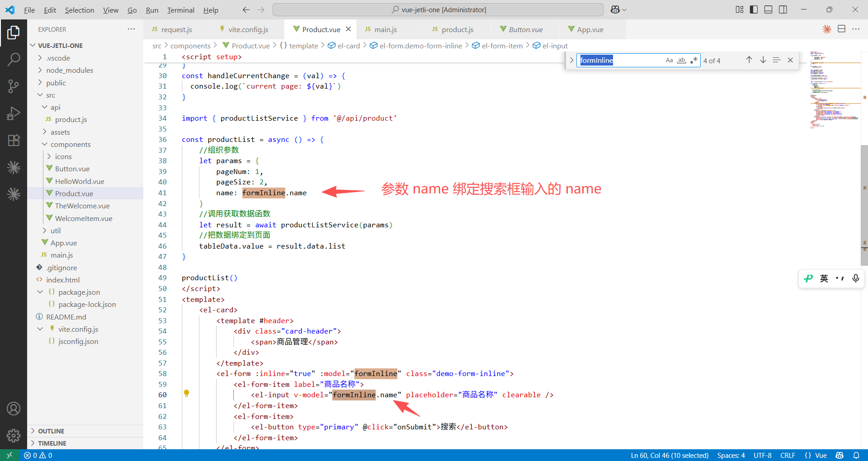This screenshot has width=868, height=461.
Task: Go forward using navigation arrow
Action: pyautogui.click(x=261, y=9)
